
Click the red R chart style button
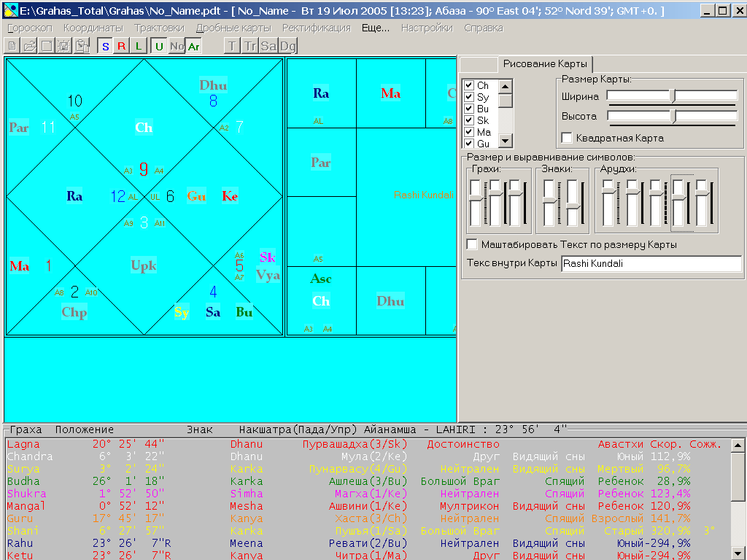click(x=122, y=46)
